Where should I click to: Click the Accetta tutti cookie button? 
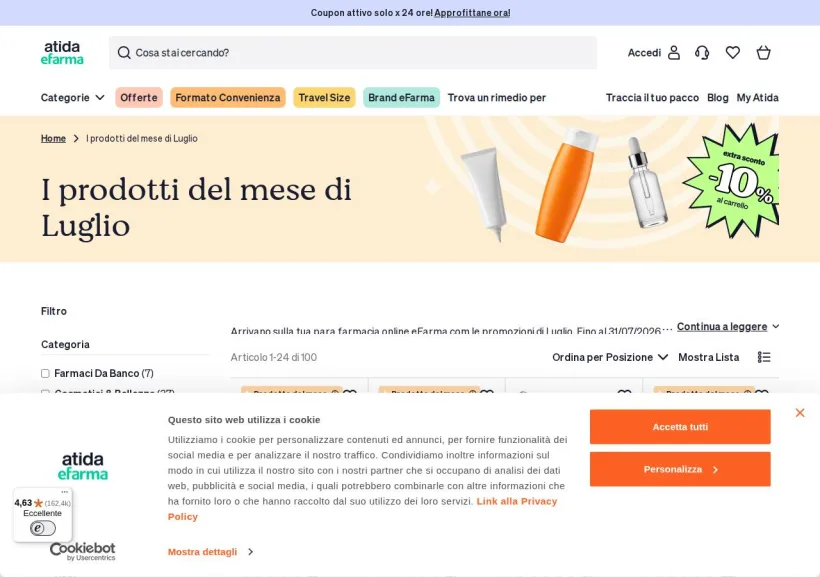pos(680,427)
